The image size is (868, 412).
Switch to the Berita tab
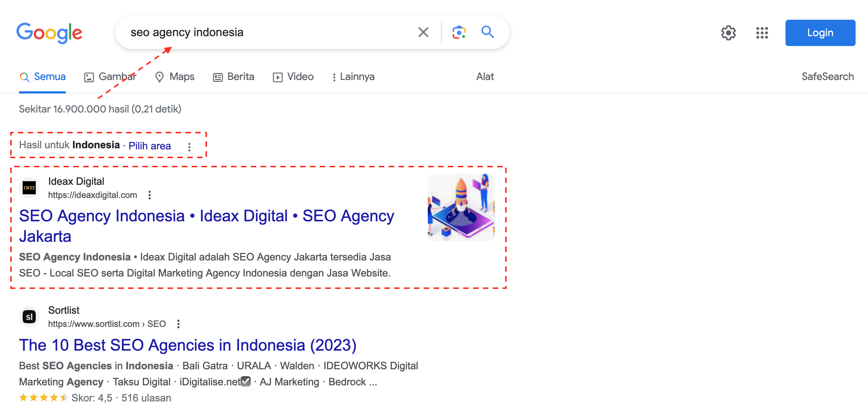pyautogui.click(x=234, y=77)
